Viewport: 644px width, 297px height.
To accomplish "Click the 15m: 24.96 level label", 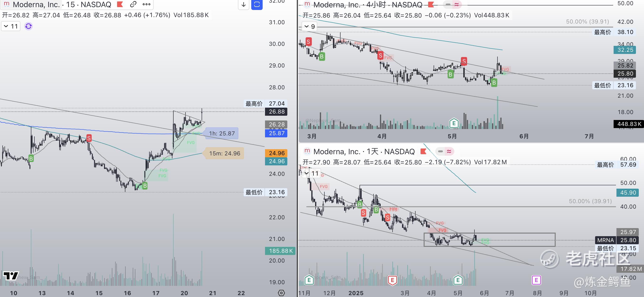I will click(x=224, y=153).
